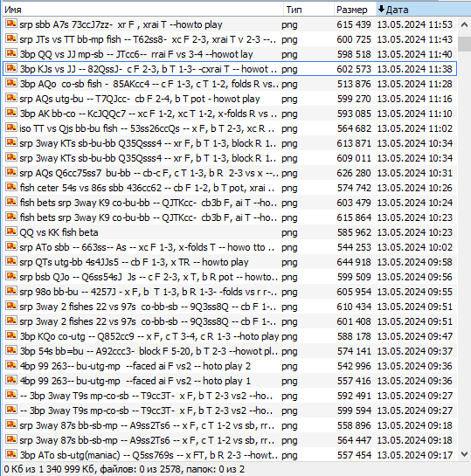This screenshot has height=476, width=471.
Task: Click the date '13.05.2024 11:02'
Action: tap(415, 128)
